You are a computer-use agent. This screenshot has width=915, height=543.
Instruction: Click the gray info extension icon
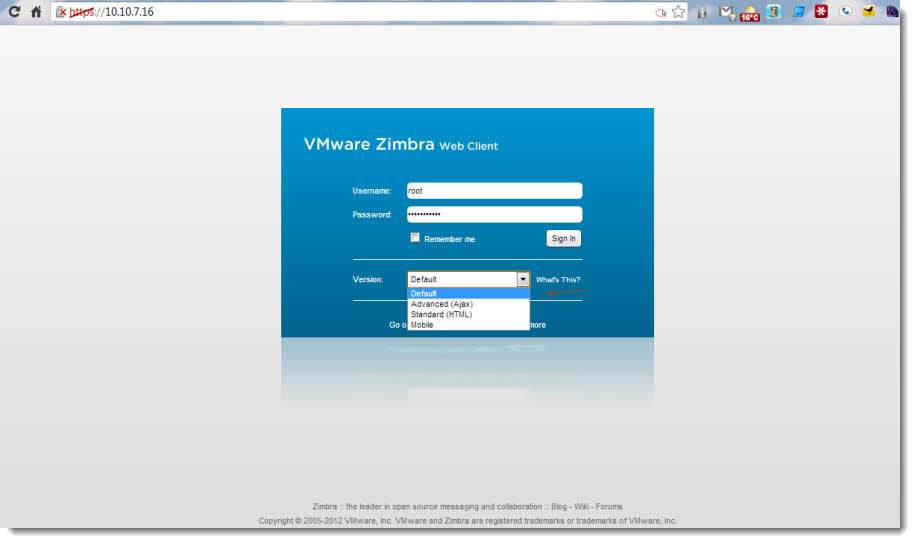[702, 12]
